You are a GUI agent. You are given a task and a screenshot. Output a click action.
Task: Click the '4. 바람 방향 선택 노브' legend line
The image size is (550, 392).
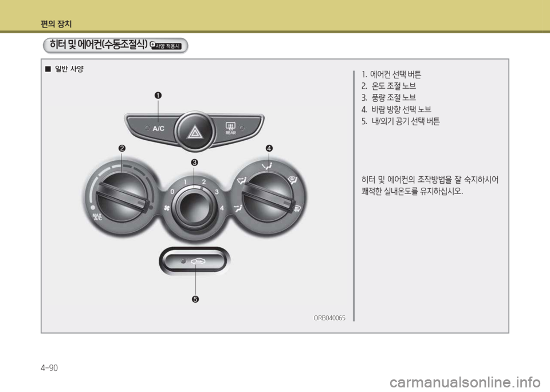point(396,109)
